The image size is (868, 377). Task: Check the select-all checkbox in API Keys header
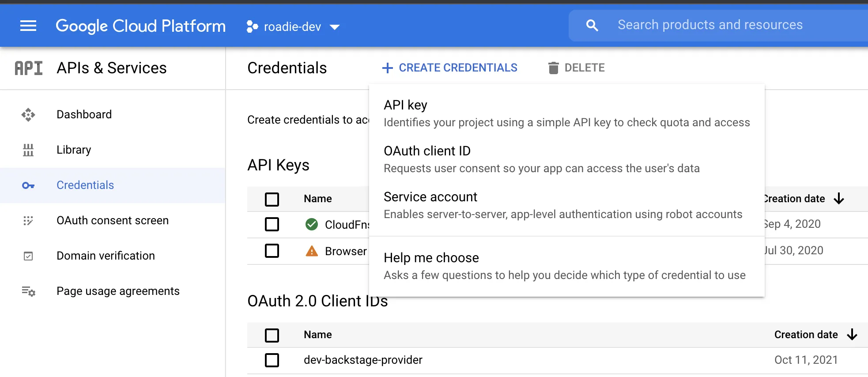coord(272,199)
